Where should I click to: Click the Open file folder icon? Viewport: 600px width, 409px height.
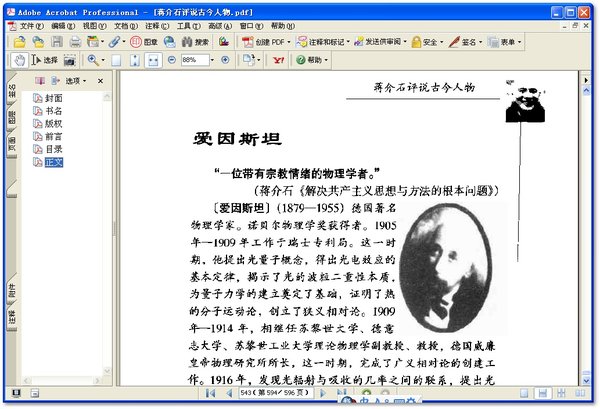pyautogui.click(x=19, y=42)
